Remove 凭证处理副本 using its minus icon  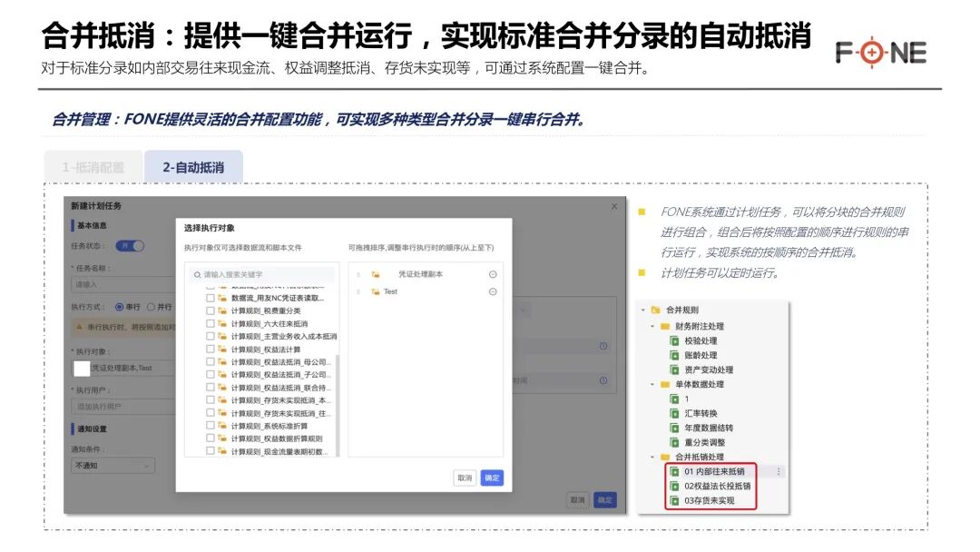click(493, 273)
